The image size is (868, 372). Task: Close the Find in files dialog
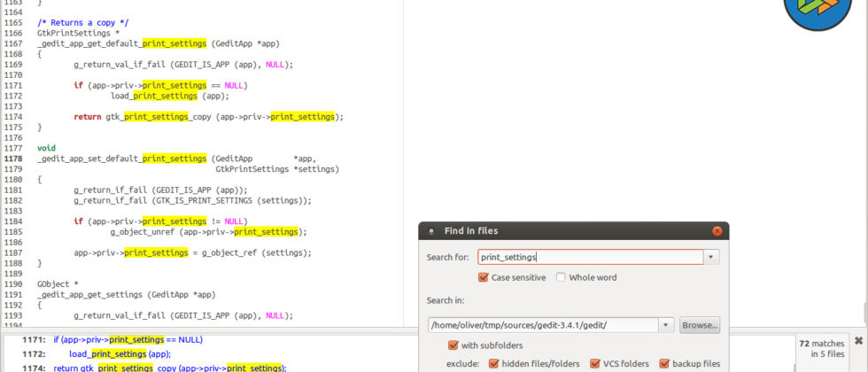[717, 231]
